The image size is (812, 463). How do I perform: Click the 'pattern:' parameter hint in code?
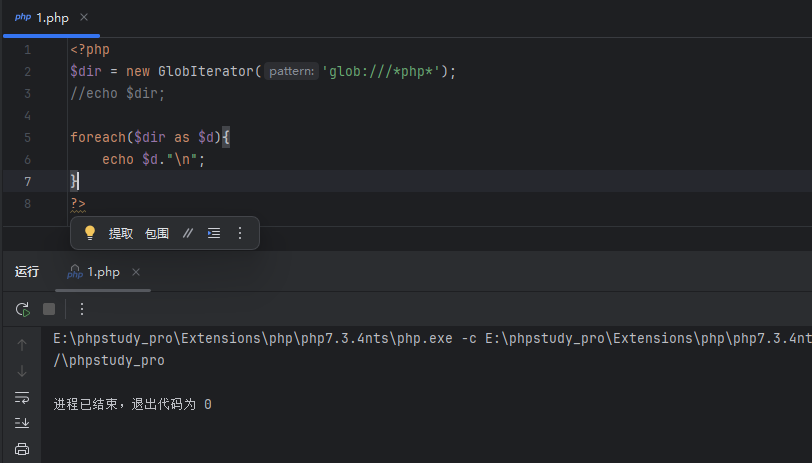pos(292,72)
